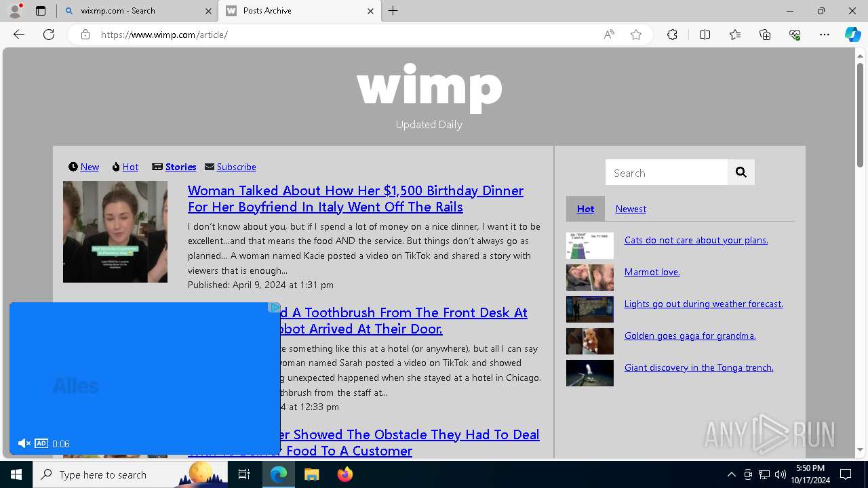Click the browser back arrow

(x=19, y=35)
